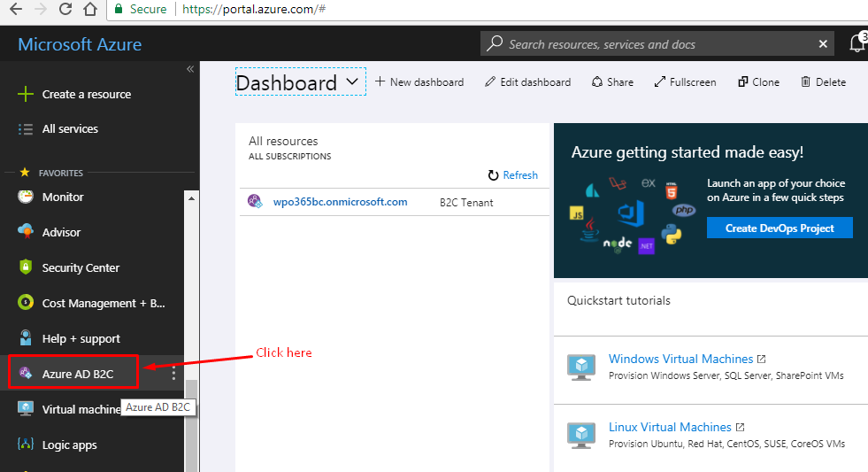Open Azure AD B2C in sidebar
The height and width of the screenshot is (472, 868).
click(78, 375)
